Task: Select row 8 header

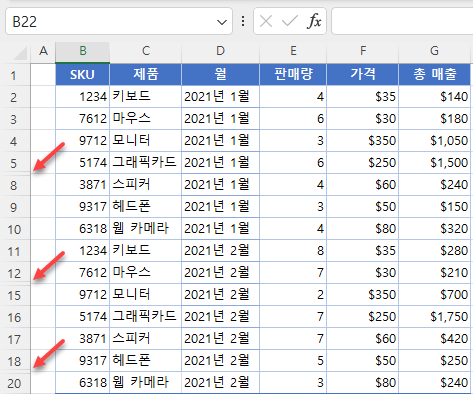Action: coord(15,185)
